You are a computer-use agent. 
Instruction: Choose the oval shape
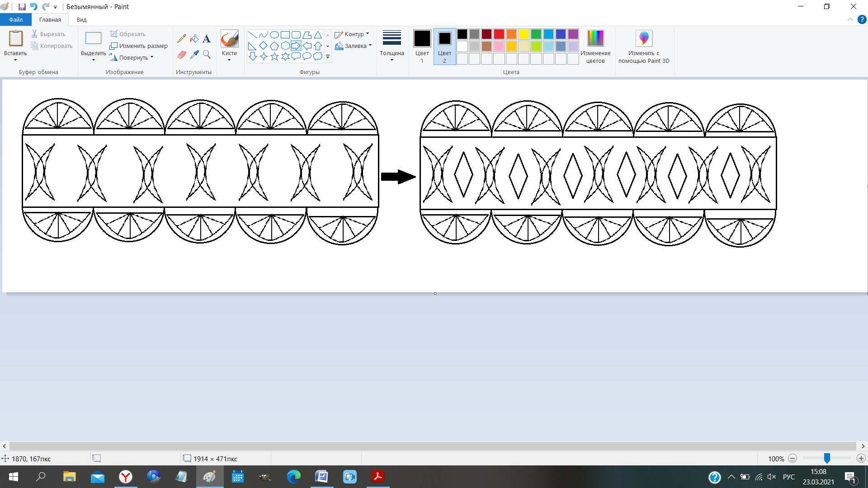tap(274, 35)
